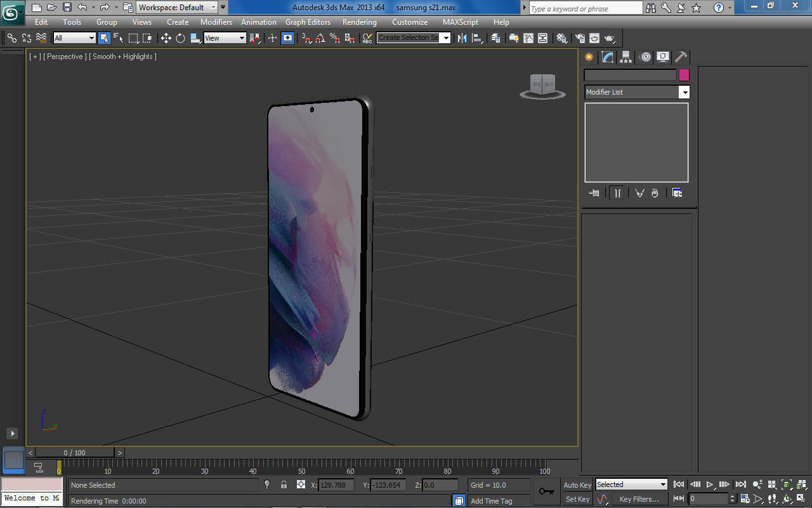Switch to Motion command panel tab

[x=645, y=57]
